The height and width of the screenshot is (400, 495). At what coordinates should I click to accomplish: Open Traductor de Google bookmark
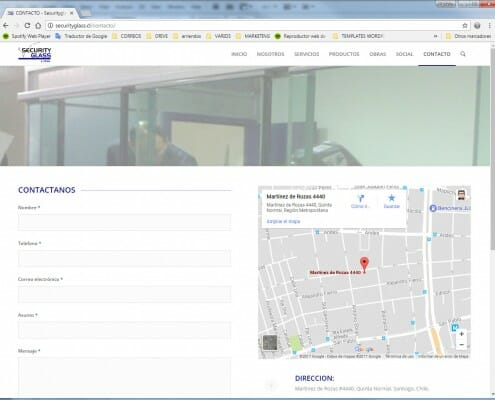[x=82, y=36]
